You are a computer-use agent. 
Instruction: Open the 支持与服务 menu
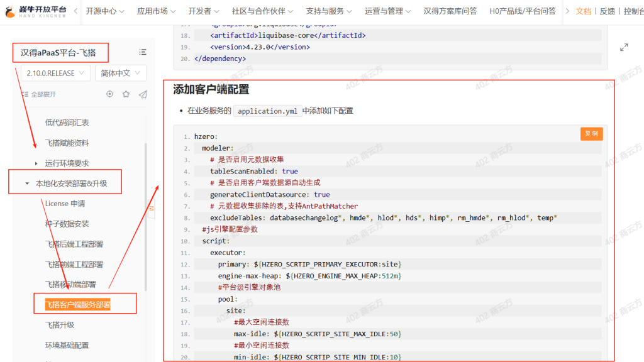[x=329, y=11]
